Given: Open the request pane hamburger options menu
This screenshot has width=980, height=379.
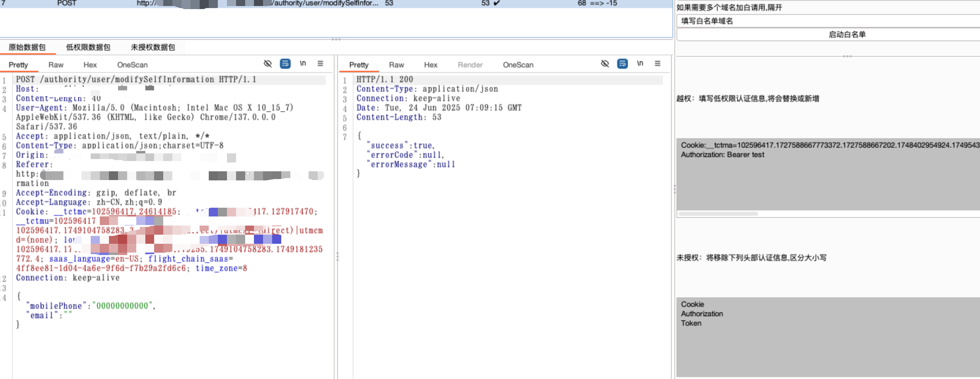Looking at the screenshot, I should pyautogui.click(x=320, y=63).
